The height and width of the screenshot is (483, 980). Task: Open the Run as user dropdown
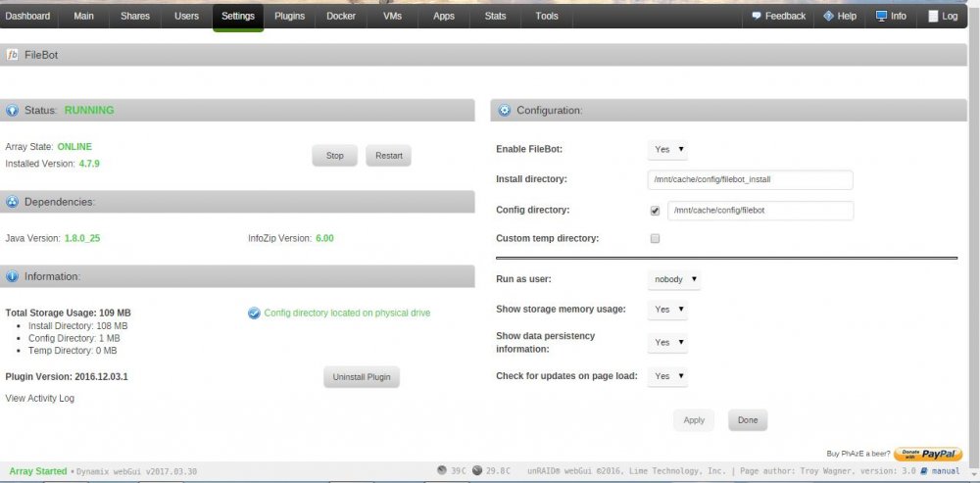pyautogui.click(x=674, y=279)
